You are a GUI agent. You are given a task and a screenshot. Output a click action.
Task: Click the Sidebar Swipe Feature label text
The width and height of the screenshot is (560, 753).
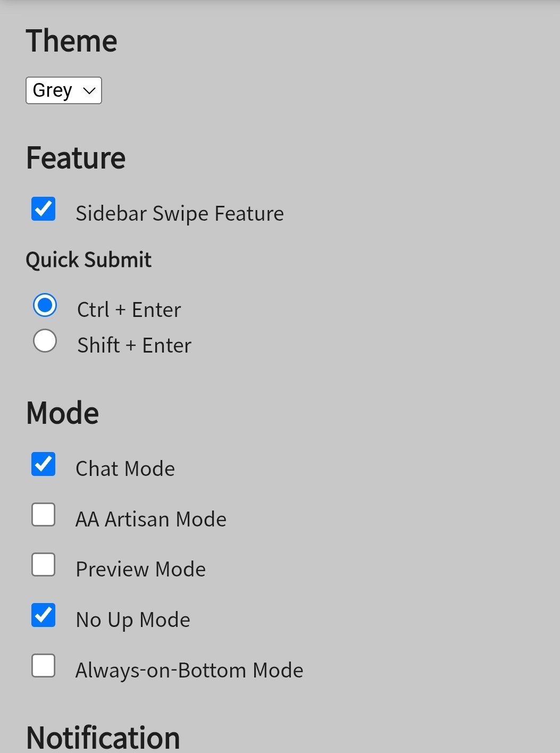click(x=179, y=214)
